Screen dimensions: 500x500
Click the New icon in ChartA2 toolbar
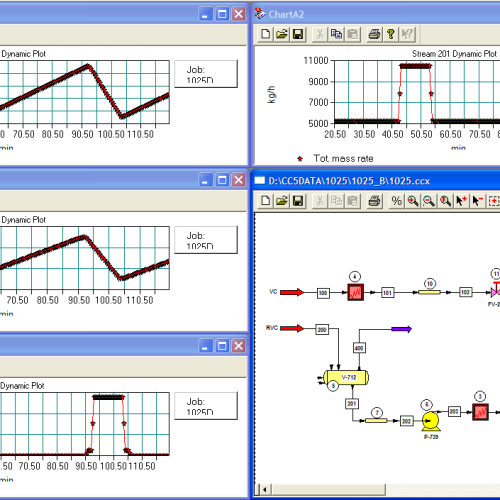click(x=266, y=34)
